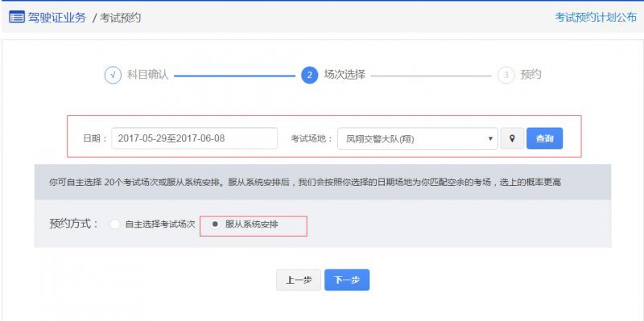The height and width of the screenshot is (321, 644).
Task: Select 服从系统安排 radio option
Action: [x=215, y=224]
